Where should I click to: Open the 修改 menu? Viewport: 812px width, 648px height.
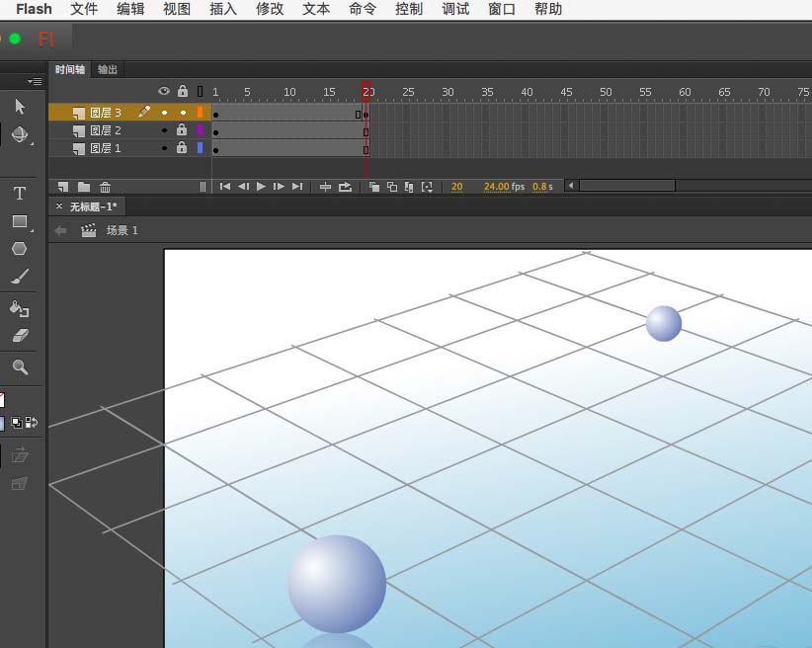pyautogui.click(x=270, y=9)
